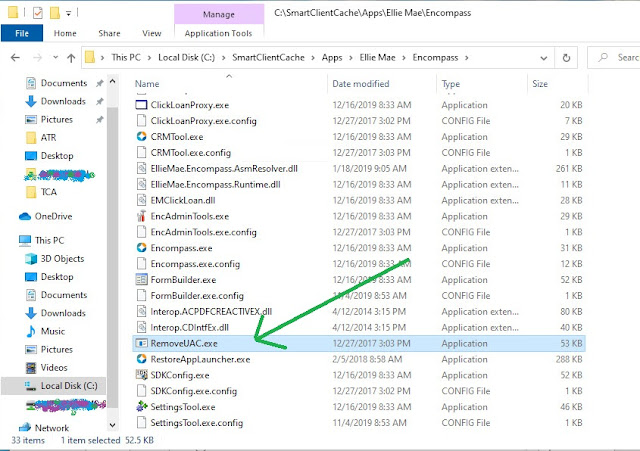Click the Properties quick access toolbar icon
The height and width of the screenshot is (451, 640).
click(38, 13)
